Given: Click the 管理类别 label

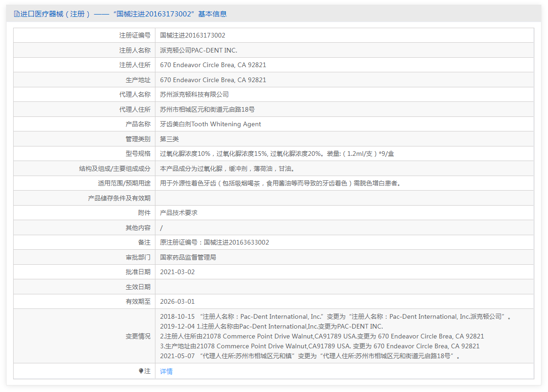Looking at the screenshot, I should (138, 139).
